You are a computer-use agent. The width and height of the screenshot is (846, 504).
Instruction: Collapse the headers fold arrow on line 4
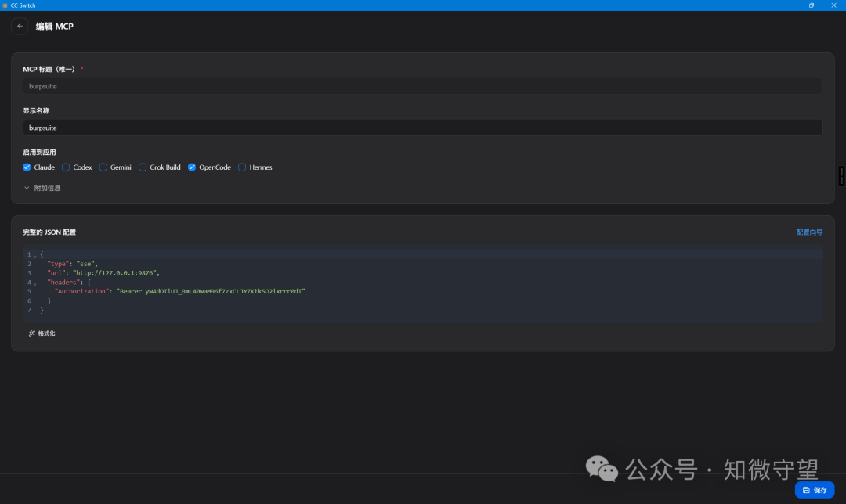[x=35, y=283]
